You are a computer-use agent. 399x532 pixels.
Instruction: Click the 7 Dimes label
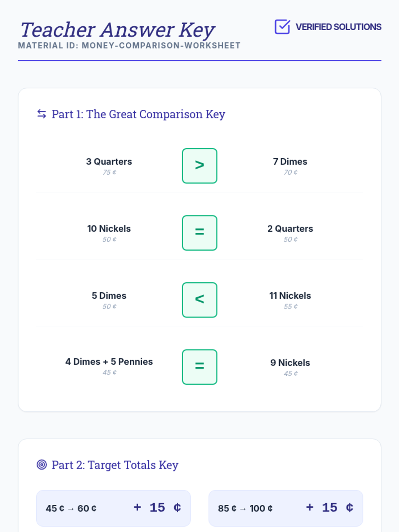click(x=290, y=162)
